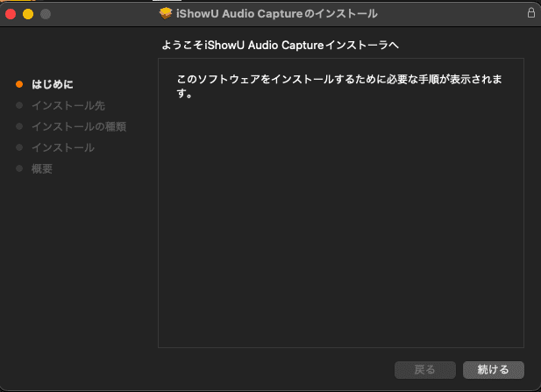Click the window title iShowU Audio Captureのインストール
541x392 pixels.
277,14
